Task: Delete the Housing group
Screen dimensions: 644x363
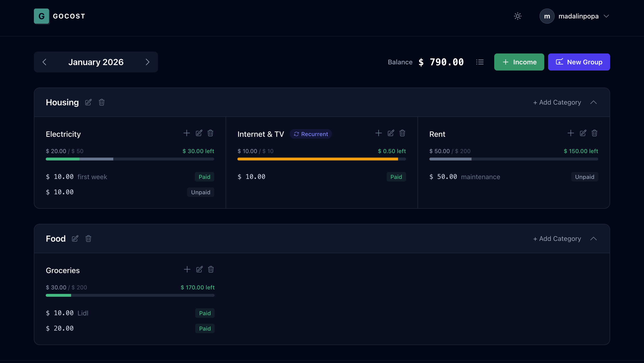Action: point(101,102)
